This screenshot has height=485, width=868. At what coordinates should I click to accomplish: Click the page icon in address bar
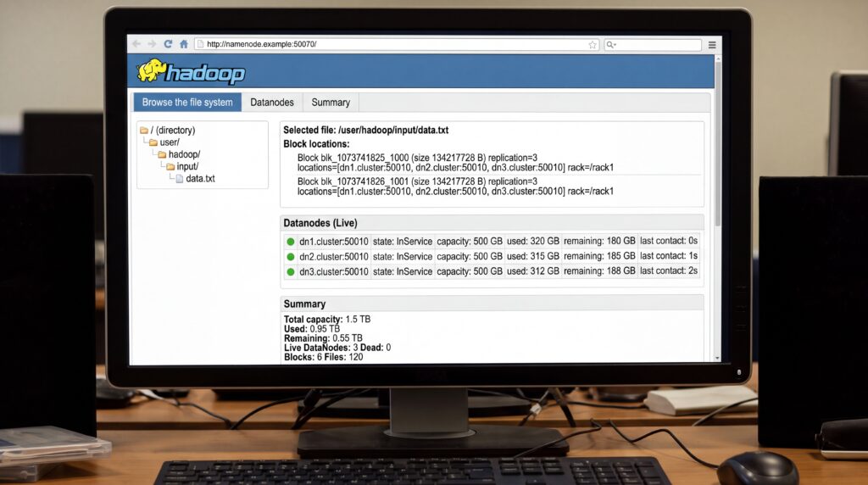(200, 44)
